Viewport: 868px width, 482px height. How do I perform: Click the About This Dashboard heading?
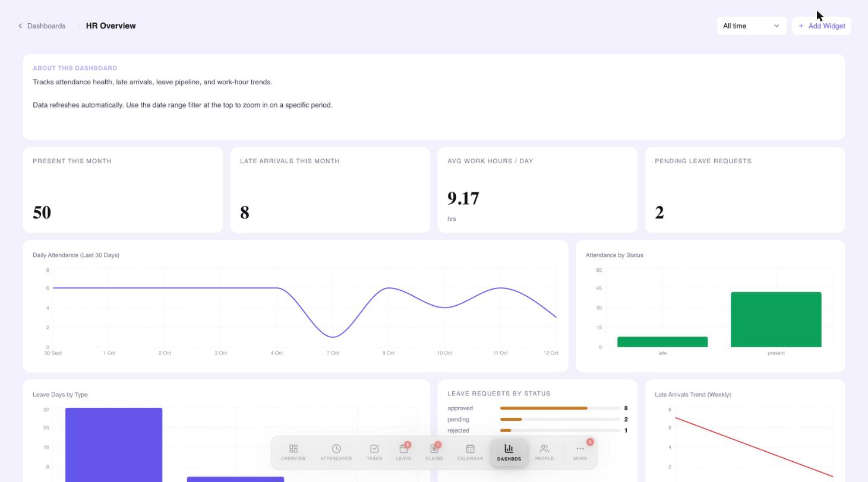point(75,68)
